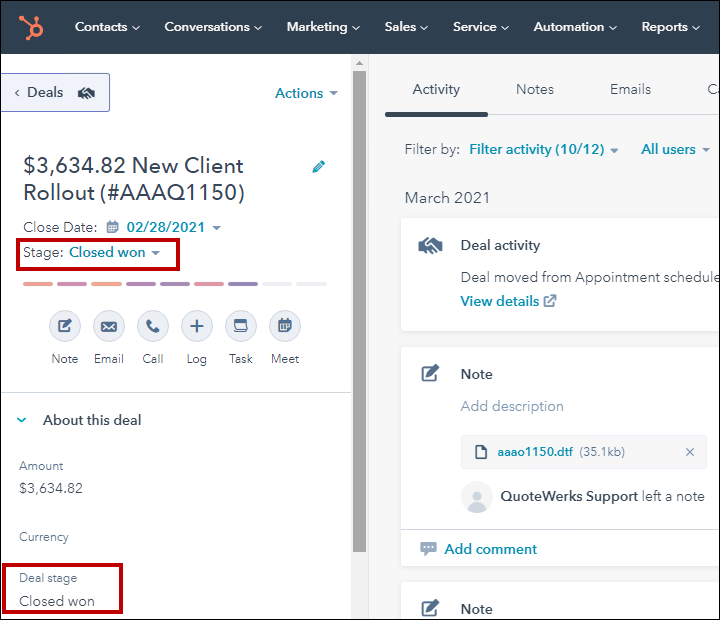Expand Filter activity (10/12) dropdown
The width and height of the screenshot is (720, 620).
[x=543, y=149]
